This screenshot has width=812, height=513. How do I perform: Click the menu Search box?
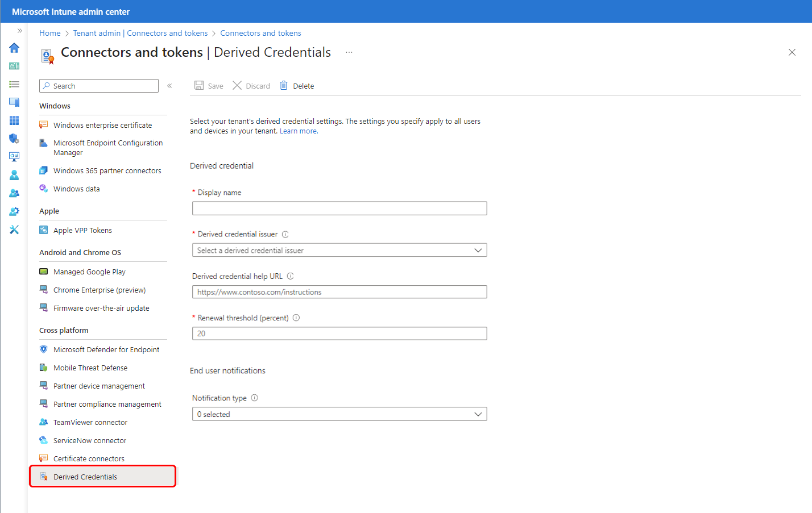pos(99,86)
